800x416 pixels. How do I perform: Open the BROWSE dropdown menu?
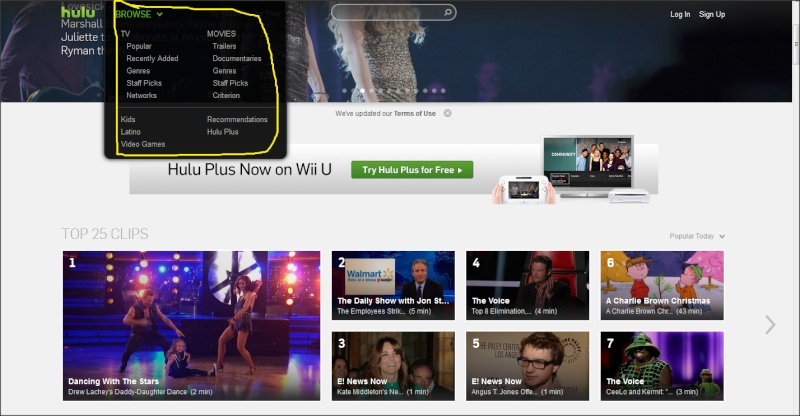click(139, 14)
